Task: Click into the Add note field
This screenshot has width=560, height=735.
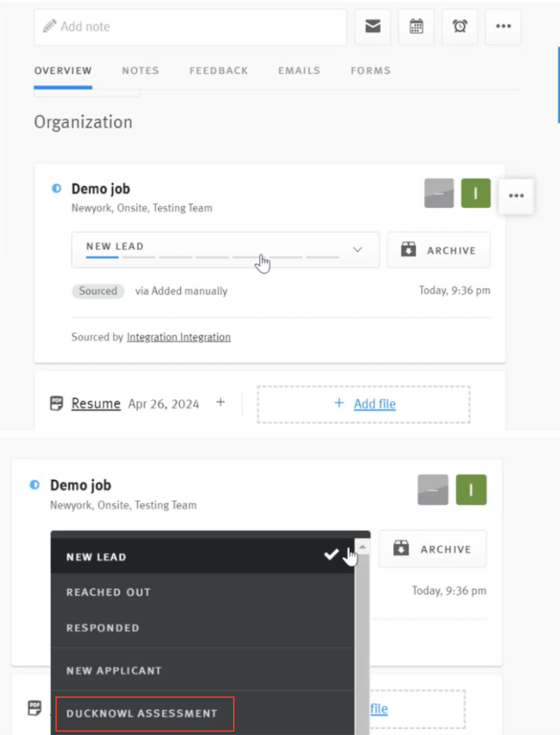Action: [191, 27]
